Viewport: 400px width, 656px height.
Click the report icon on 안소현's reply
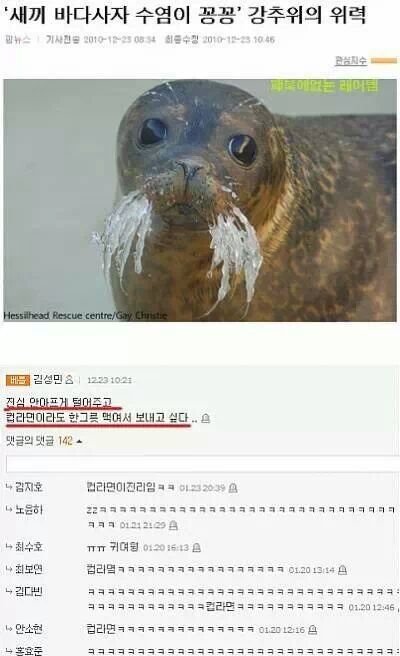[x=312, y=630]
